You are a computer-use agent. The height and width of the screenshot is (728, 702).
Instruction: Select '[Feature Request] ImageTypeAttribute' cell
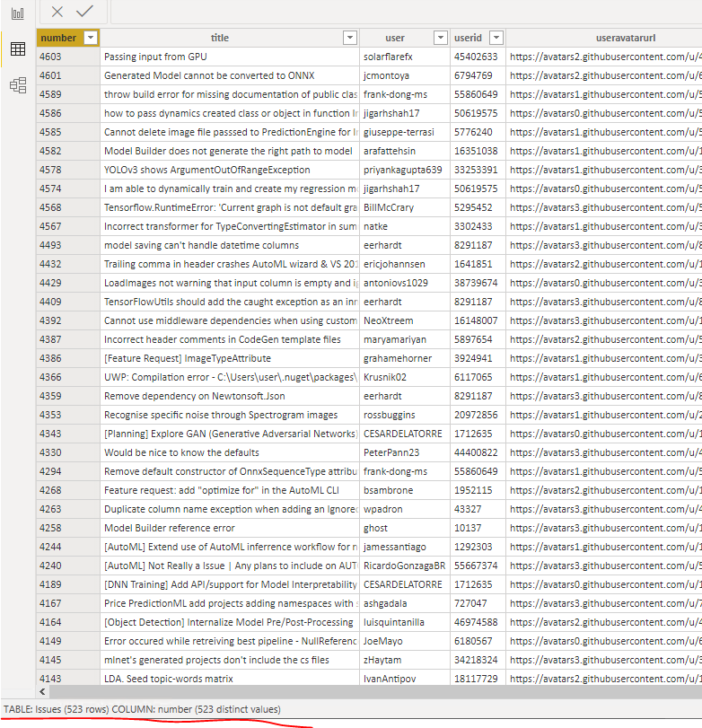click(229, 358)
